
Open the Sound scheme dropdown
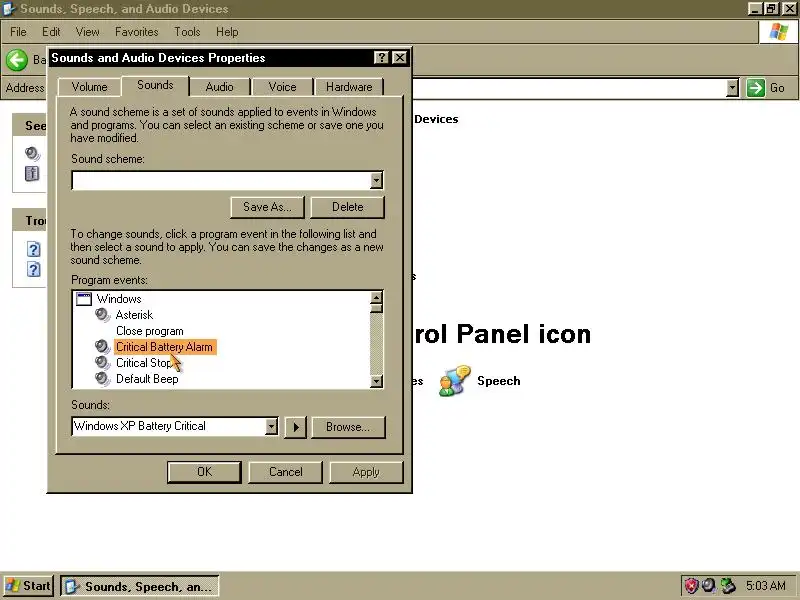click(x=376, y=180)
